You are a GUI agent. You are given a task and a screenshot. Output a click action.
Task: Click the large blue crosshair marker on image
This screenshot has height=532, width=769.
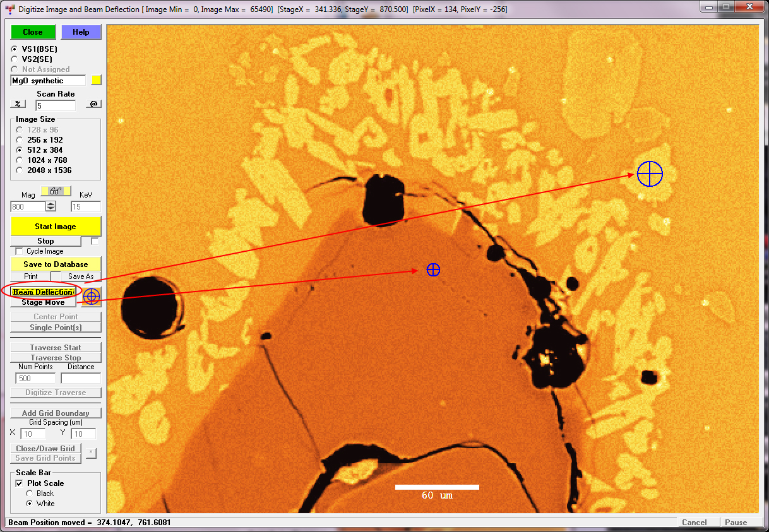coord(650,174)
